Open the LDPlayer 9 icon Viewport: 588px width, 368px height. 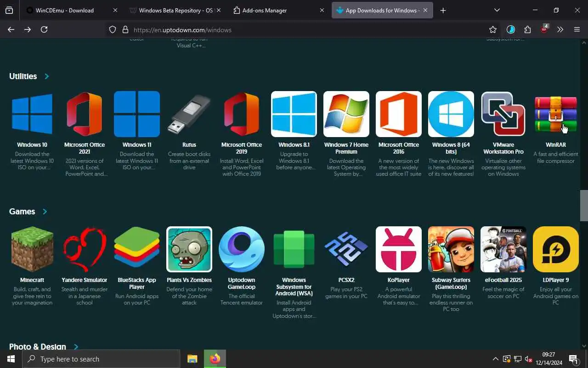tap(556, 249)
